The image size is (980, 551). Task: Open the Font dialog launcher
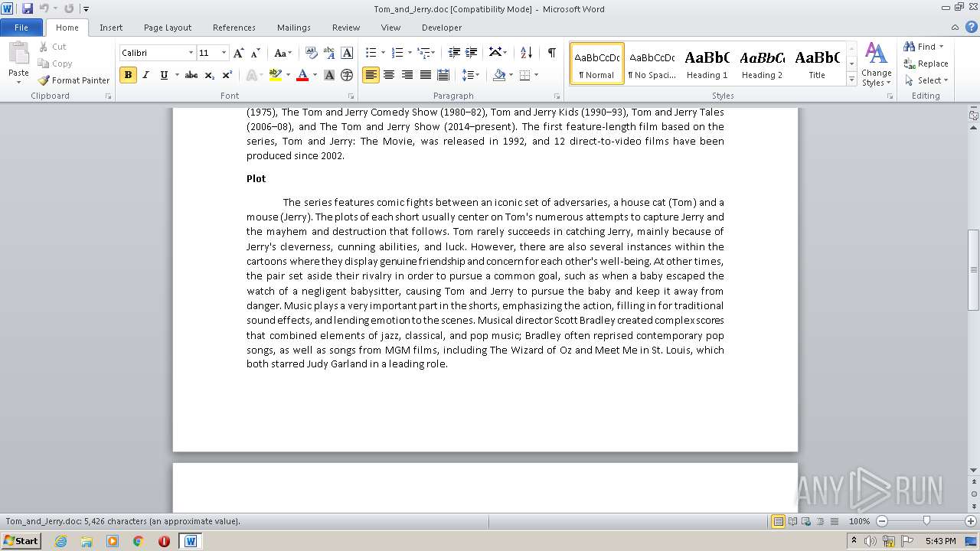(x=351, y=96)
